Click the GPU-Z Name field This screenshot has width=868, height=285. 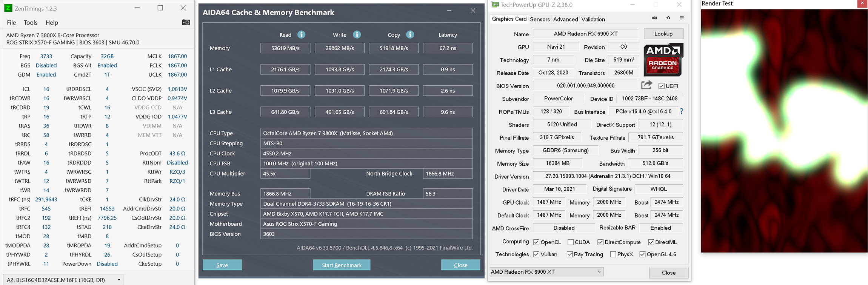[586, 34]
